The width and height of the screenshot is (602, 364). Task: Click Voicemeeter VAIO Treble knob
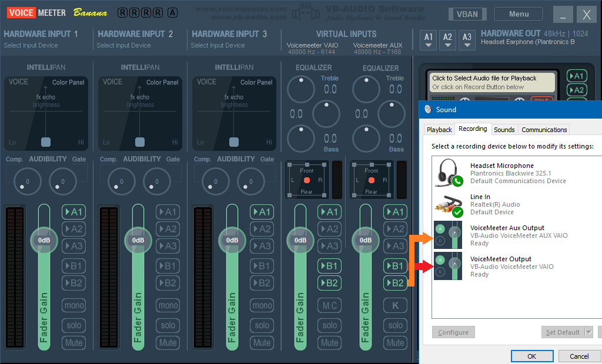click(301, 89)
